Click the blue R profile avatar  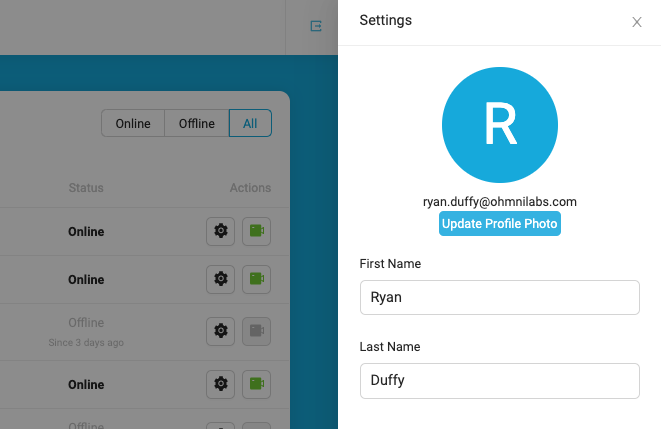(x=500, y=125)
